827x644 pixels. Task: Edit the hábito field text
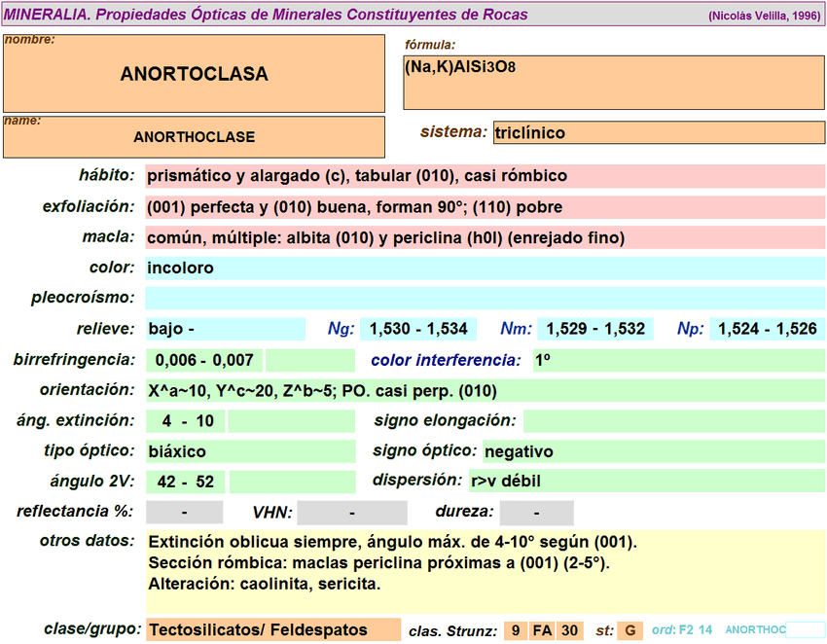485,176
